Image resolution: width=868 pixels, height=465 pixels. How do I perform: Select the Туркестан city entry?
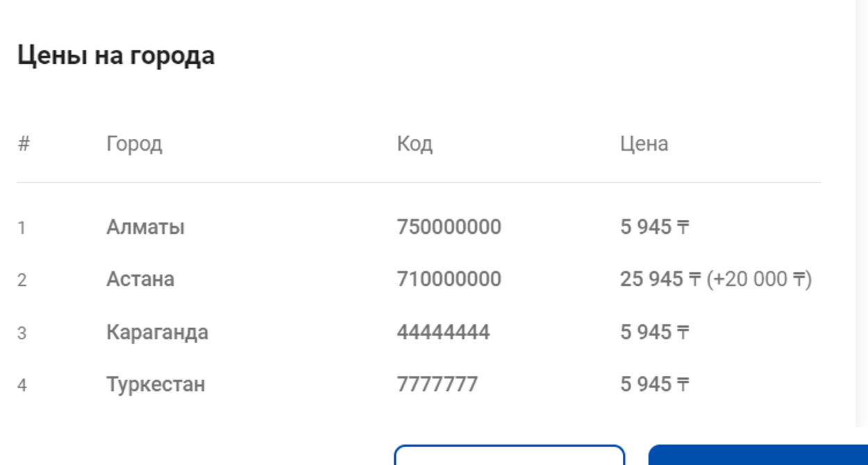pos(156,384)
